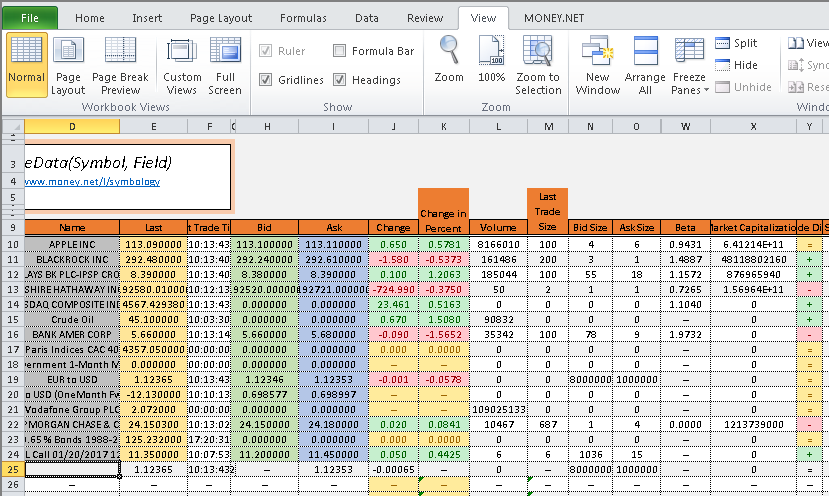
Task: Open the File tab
Action: 30,18
